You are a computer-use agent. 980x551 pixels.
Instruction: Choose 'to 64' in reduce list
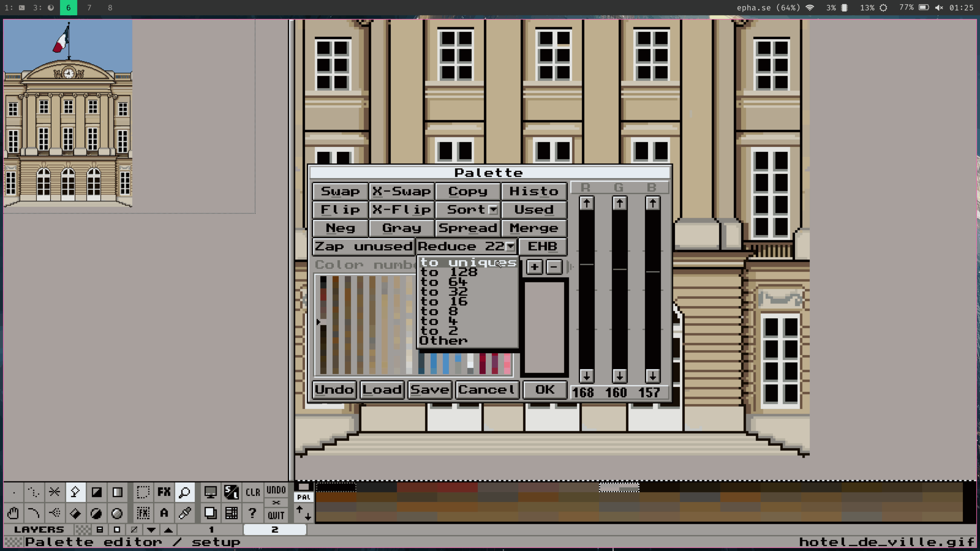[468, 282]
